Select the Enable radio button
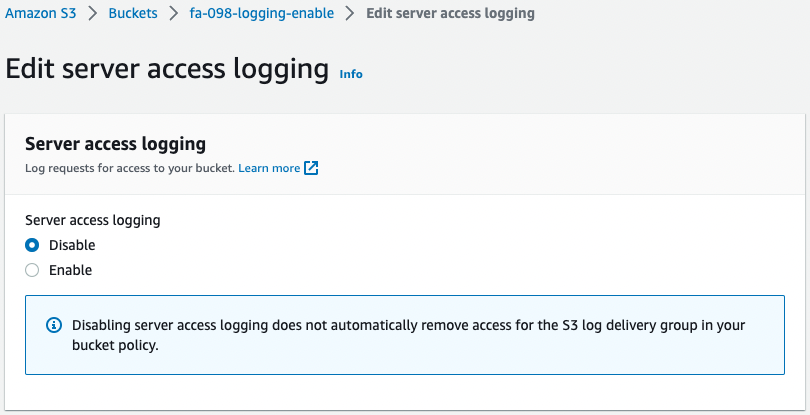This screenshot has height=415, width=810. coord(32,270)
